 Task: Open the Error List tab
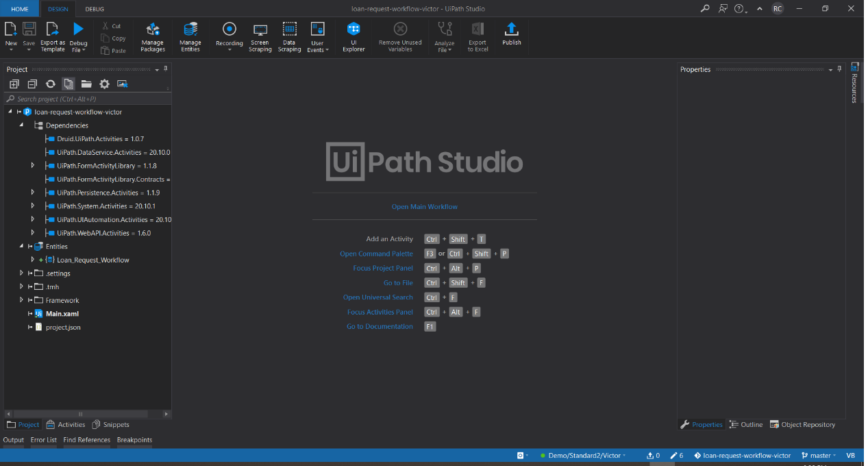click(44, 440)
